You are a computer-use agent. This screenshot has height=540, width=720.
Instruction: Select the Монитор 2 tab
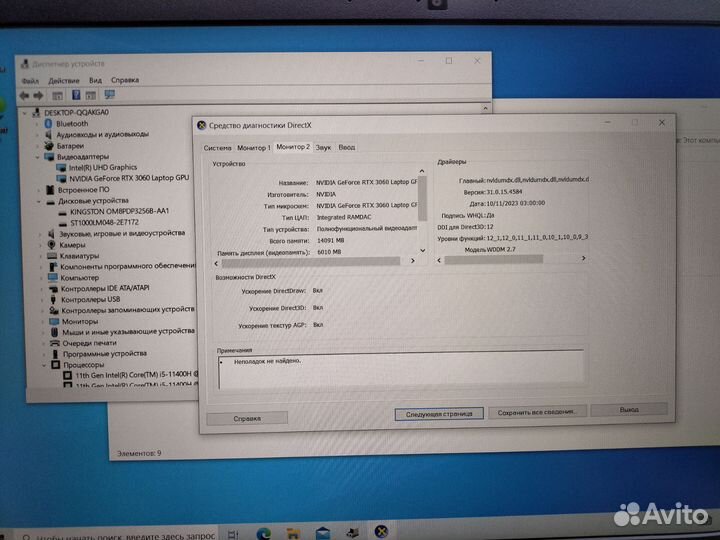coord(293,147)
